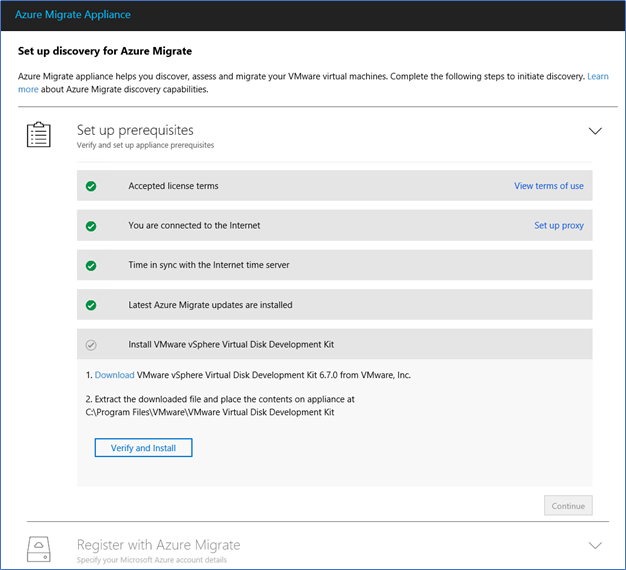
Task: Collapse the Set up prerequisites section
Action: pos(595,131)
